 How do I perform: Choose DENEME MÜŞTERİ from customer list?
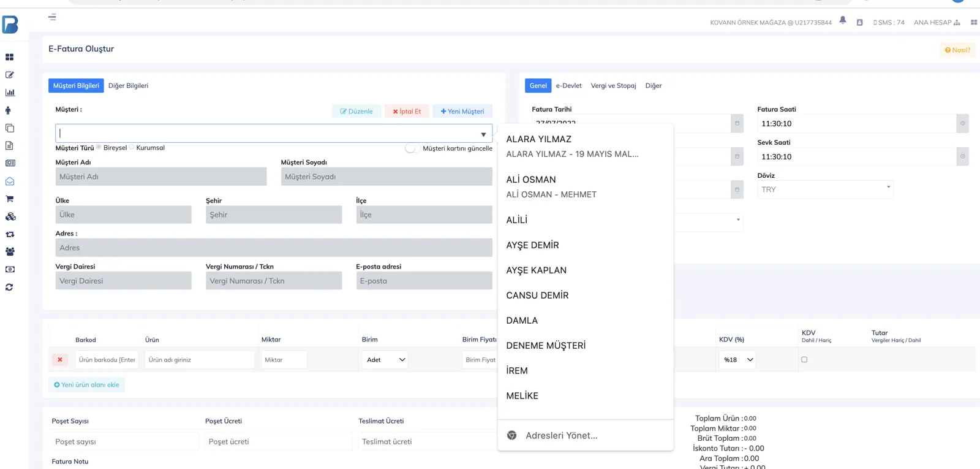click(x=586, y=346)
